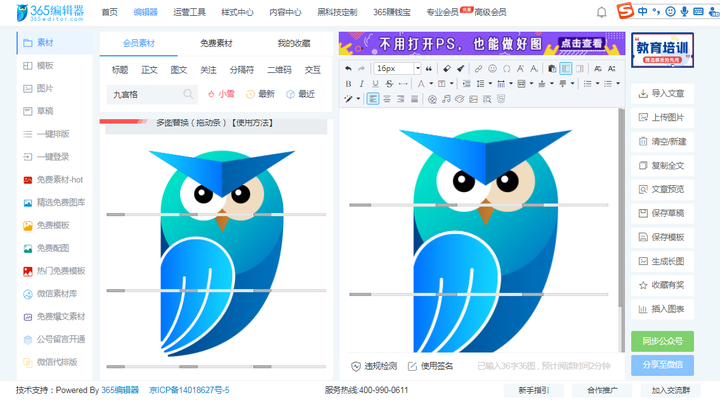Toggle left text alignment
Image resolution: width=720 pixels, height=400 pixels.
373,99
